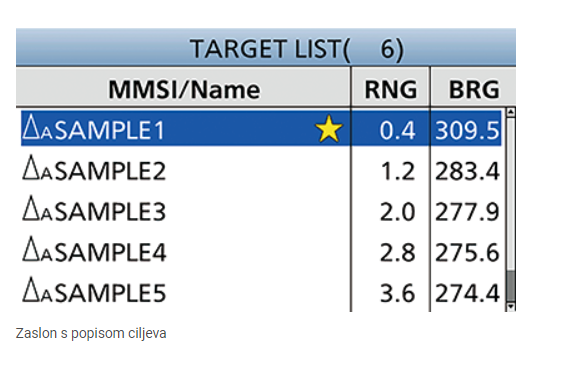This screenshot has width=562, height=376.
Task: Sort by BRG column header
Action: (x=473, y=89)
